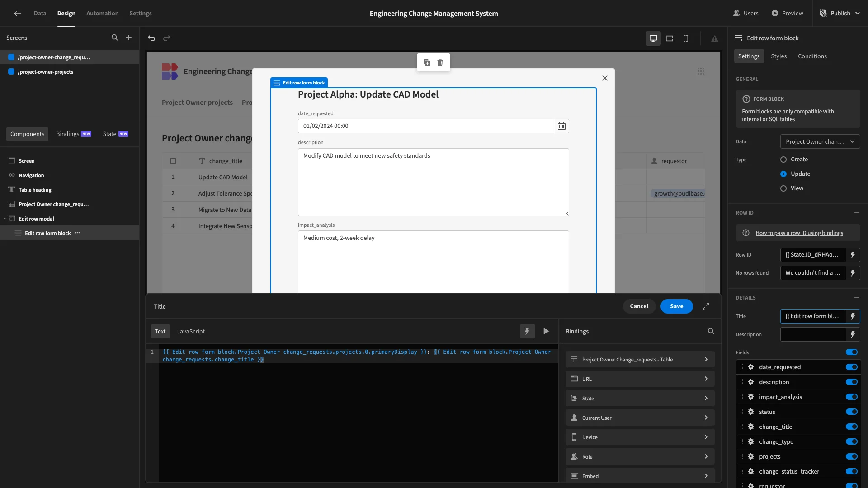The height and width of the screenshot is (488, 868).
Task: Collapse the ROW ID section
Action: tap(857, 213)
